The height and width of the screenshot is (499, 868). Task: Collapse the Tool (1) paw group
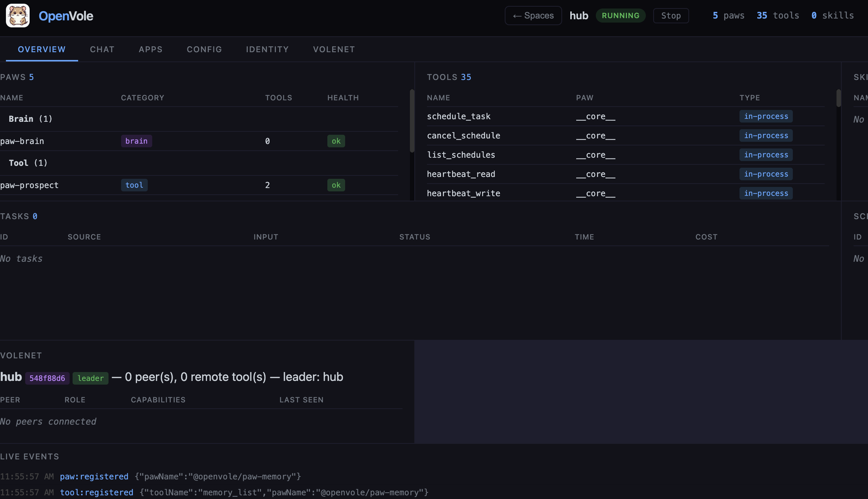tap(28, 163)
